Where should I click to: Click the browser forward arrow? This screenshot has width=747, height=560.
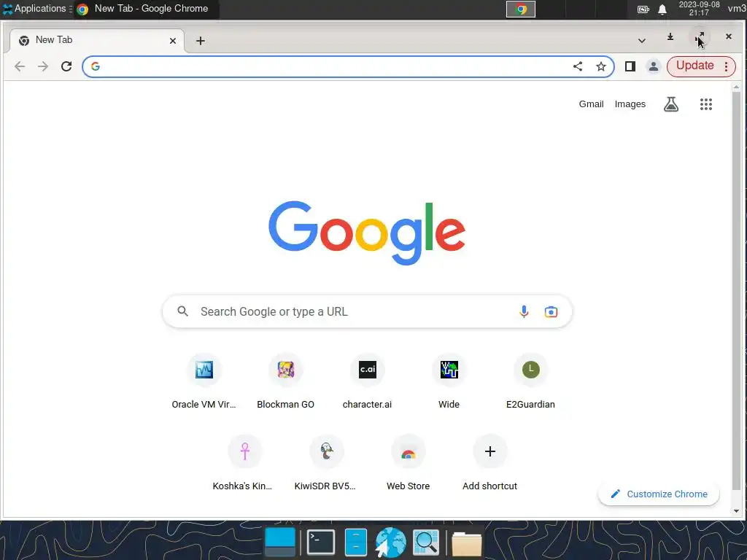click(x=43, y=66)
